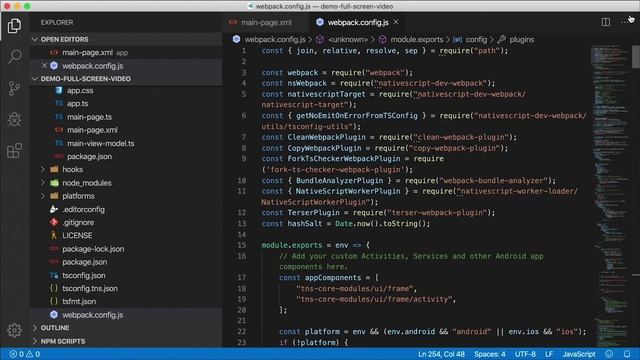Click the webpack file icon in breadcrumb
This screenshot has width=640, height=360.
236,39
